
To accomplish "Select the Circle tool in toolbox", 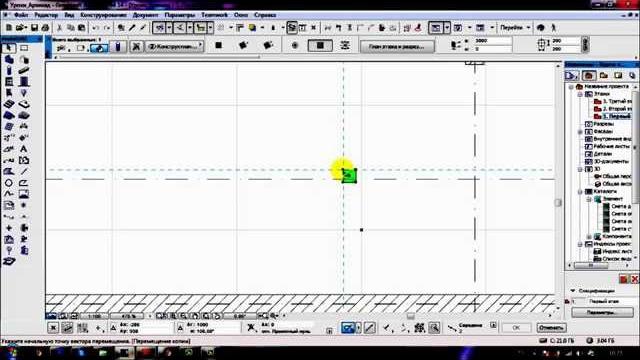I will (x=9, y=183).
